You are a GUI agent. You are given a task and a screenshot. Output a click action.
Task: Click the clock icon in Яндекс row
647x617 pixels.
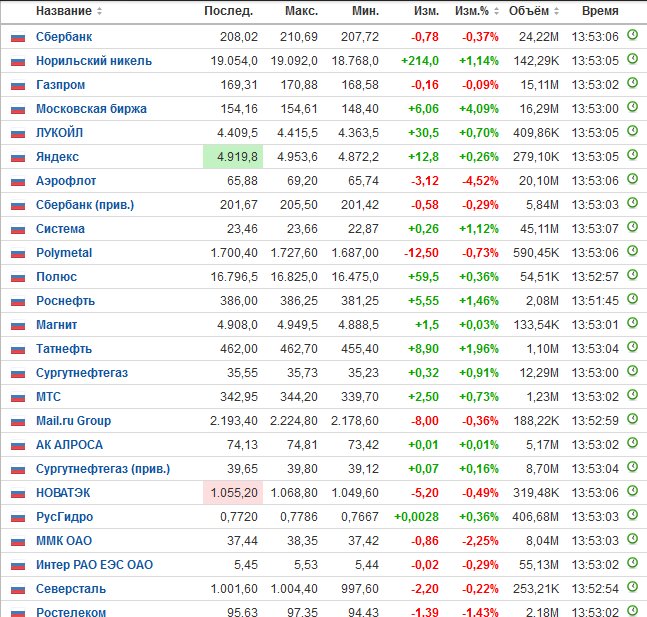633,154
